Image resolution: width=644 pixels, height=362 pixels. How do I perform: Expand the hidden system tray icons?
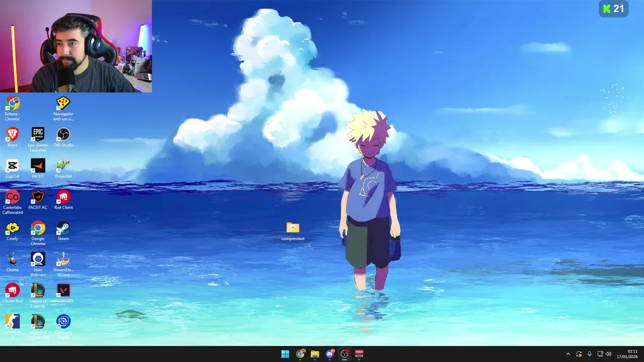tap(568, 354)
